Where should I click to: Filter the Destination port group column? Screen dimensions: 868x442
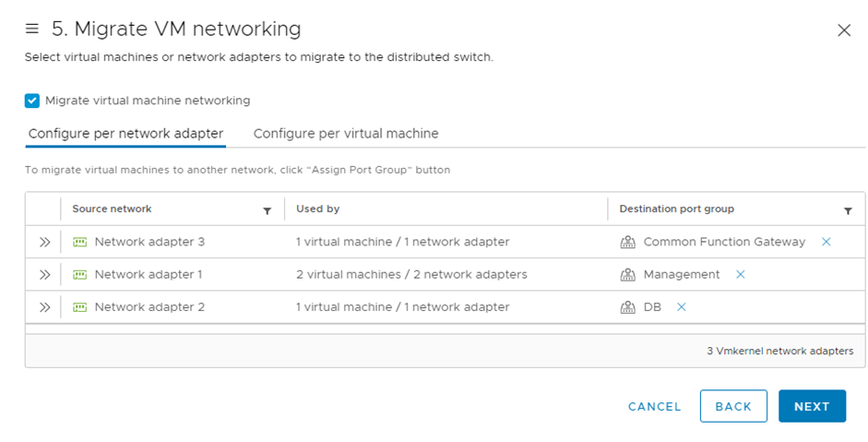(848, 211)
